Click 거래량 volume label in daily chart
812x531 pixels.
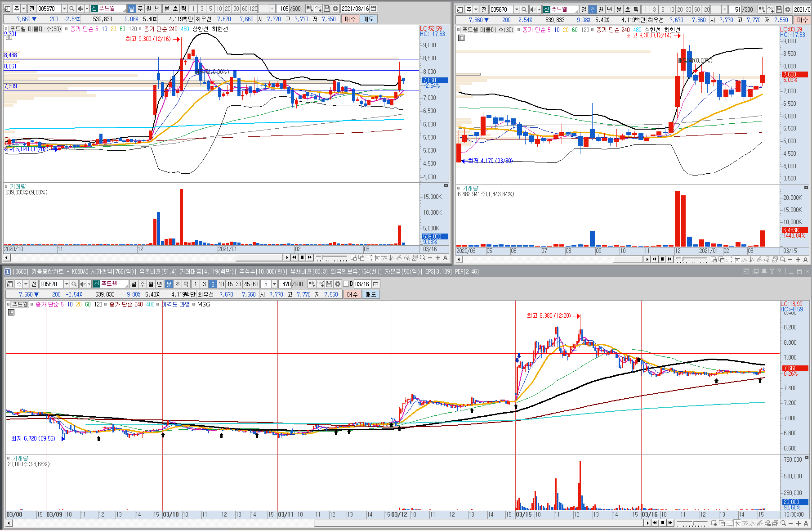[18, 186]
